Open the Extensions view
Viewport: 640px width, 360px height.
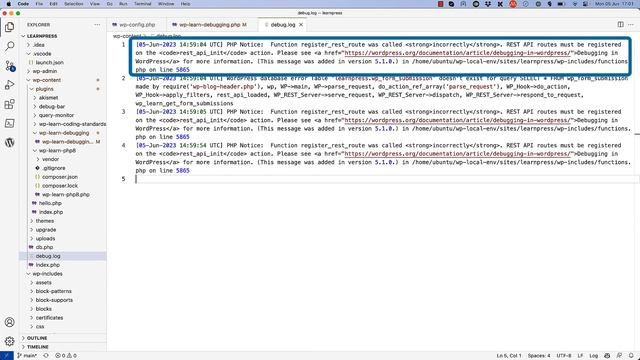(9, 104)
